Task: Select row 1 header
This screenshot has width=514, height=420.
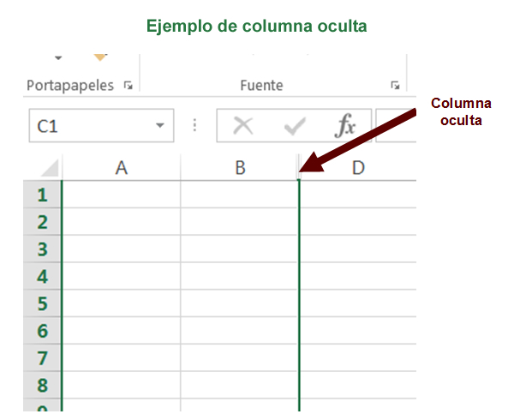Action: (42, 195)
